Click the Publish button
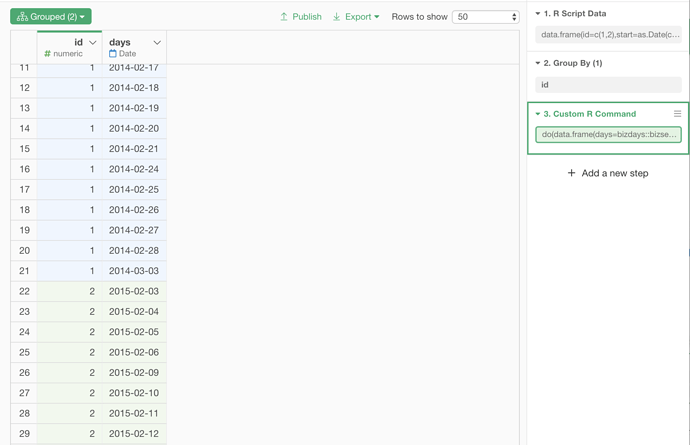Viewport: 690px width, 445px height. coord(301,17)
